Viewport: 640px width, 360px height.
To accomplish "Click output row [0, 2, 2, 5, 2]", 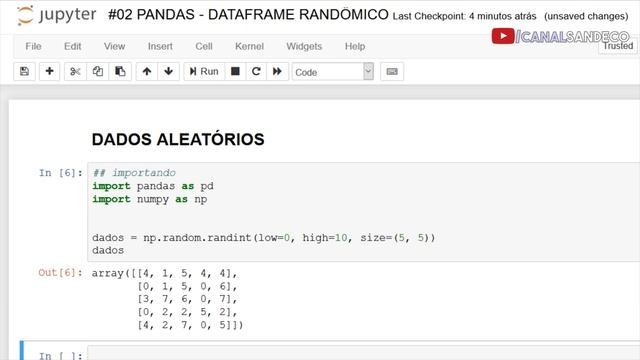I will [x=187, y=312].
